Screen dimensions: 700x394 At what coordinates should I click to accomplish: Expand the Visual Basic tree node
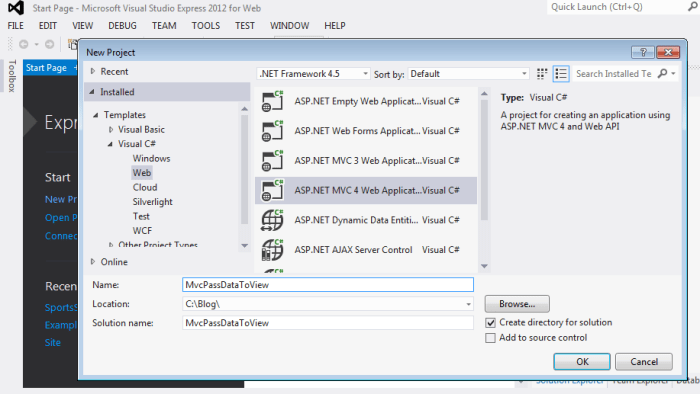tap(111, 129)
